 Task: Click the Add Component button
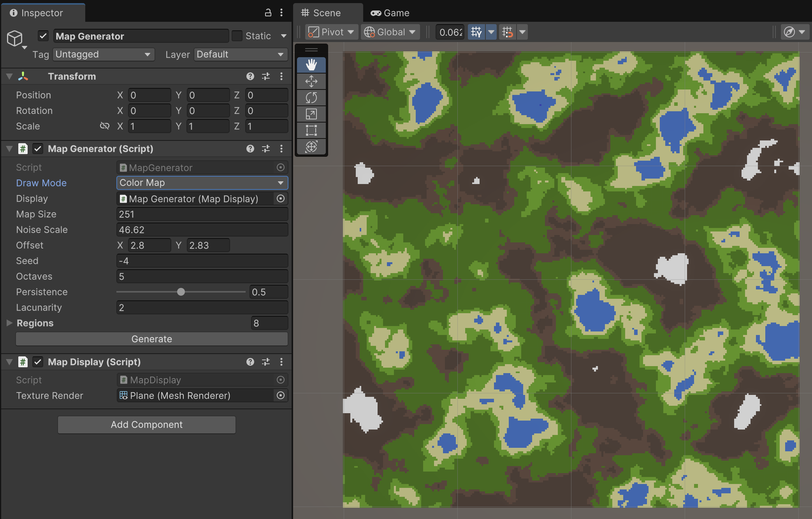pos(146,424)
